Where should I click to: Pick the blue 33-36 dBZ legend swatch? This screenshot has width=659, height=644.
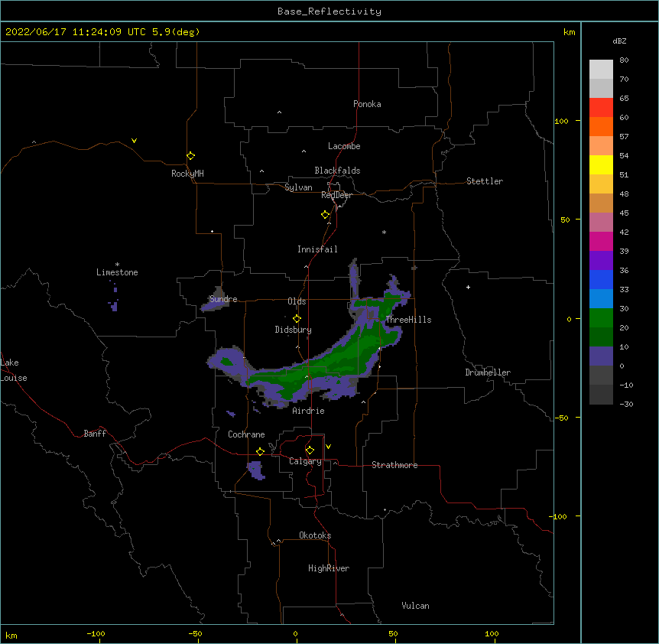click(x=601, y=279)
